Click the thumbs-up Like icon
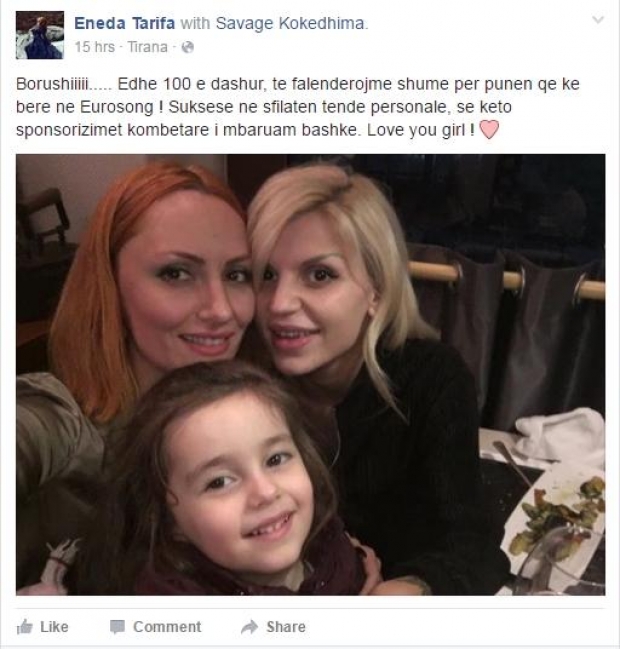The height and width of the screenshot is (649, 620). (24, 627)
